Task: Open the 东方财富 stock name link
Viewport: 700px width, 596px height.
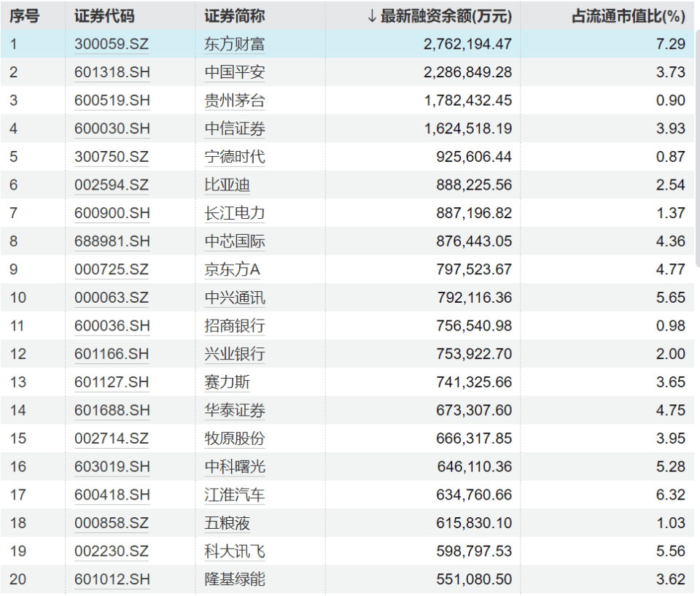Action: coord(235,44)
